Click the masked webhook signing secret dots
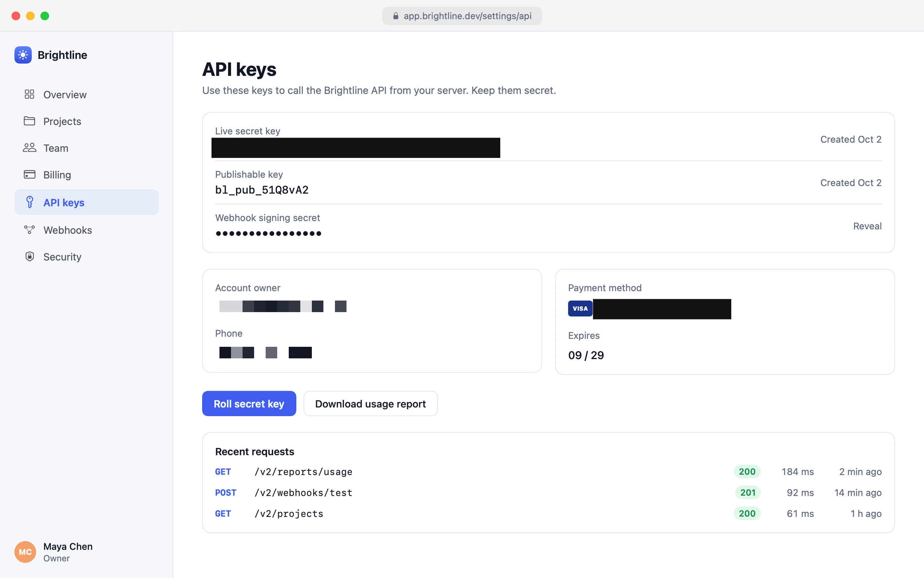The image size is (924, 578). pyautogui.click(x=269, y=233)
